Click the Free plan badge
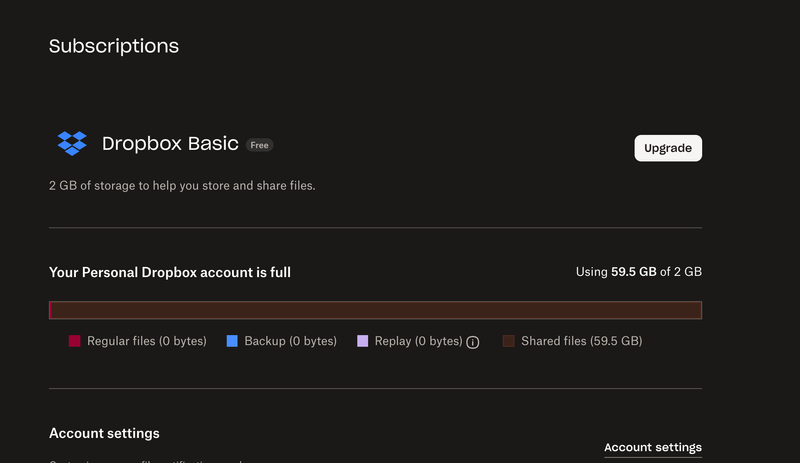This screenshot has height=463, width=800. point(260,145)
